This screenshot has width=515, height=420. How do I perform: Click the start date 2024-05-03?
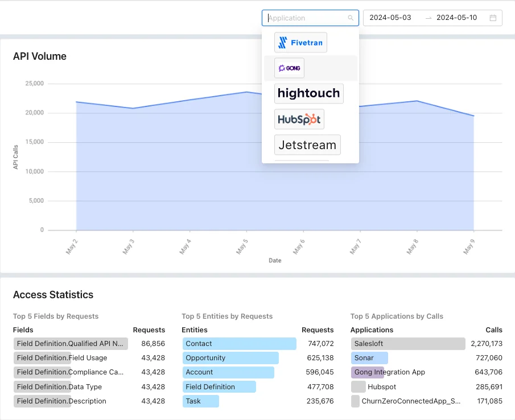[x=390, y=18]
